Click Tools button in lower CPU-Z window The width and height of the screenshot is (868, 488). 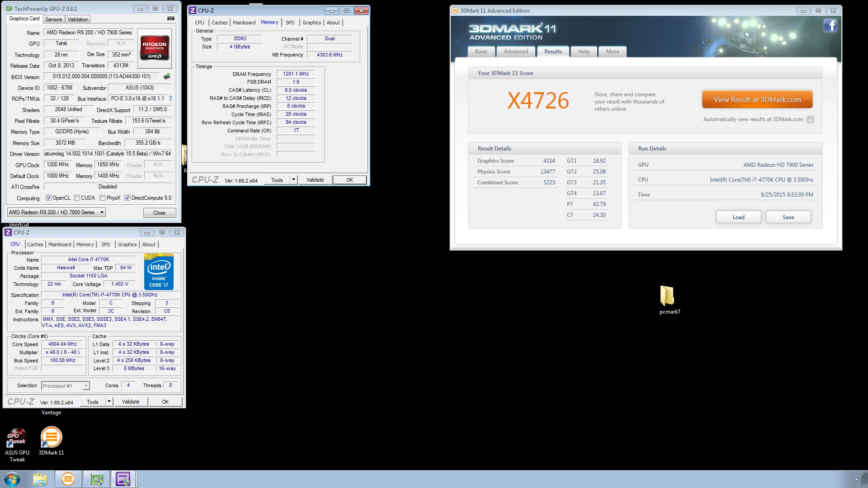93,402
